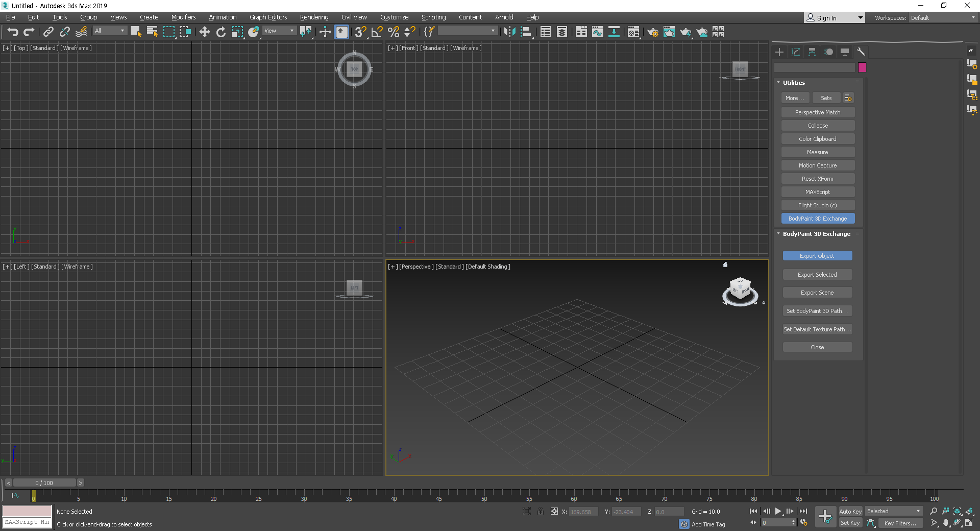Screen dimensions: 980x531
Task: Open the Motion panel tab
Action: coord(828,52)
